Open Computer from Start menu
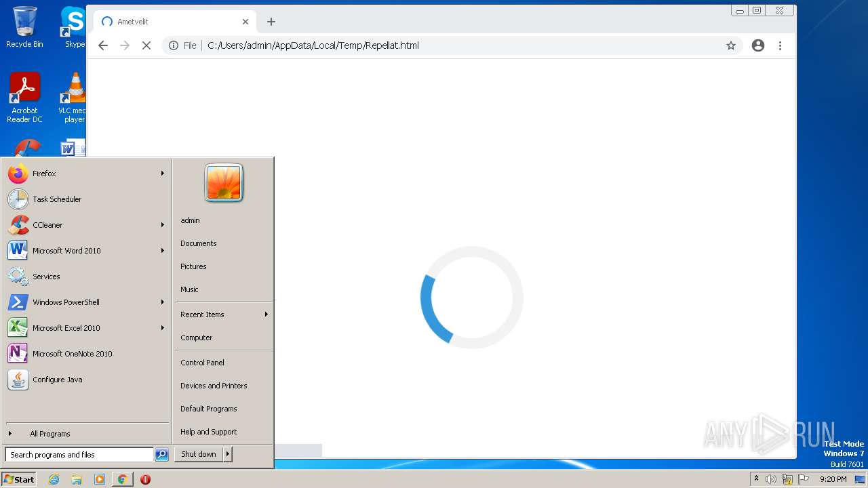This screenshot has width=868, height=488. coord(224,338)
